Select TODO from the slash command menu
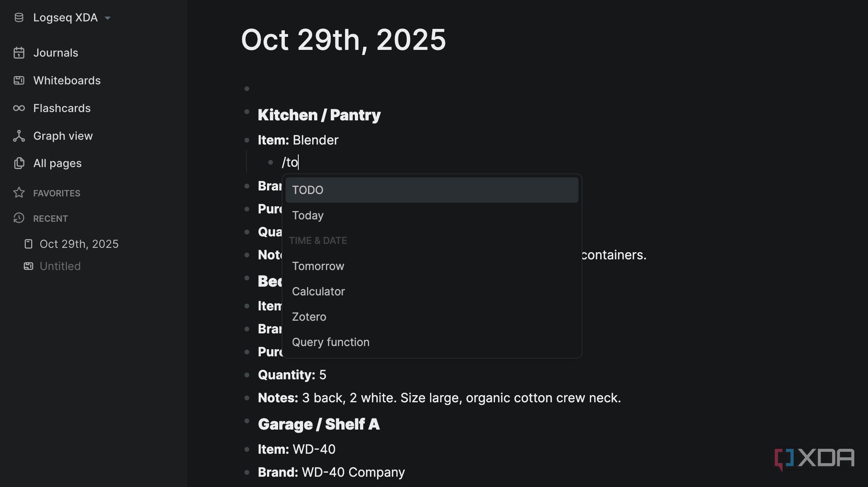Screen dimensions: 868x487 coord(431,190)
